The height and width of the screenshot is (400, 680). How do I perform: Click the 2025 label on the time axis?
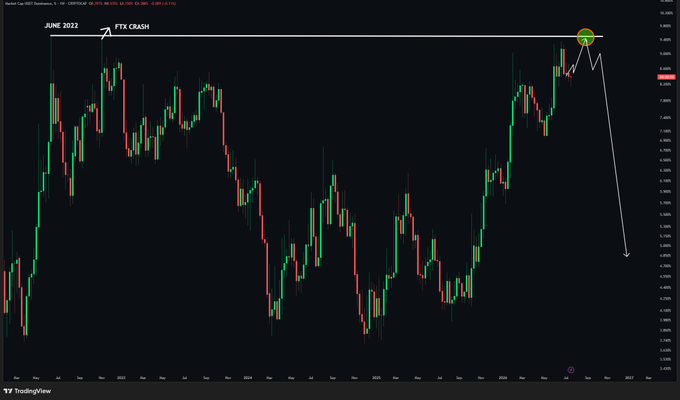(376, 378)
